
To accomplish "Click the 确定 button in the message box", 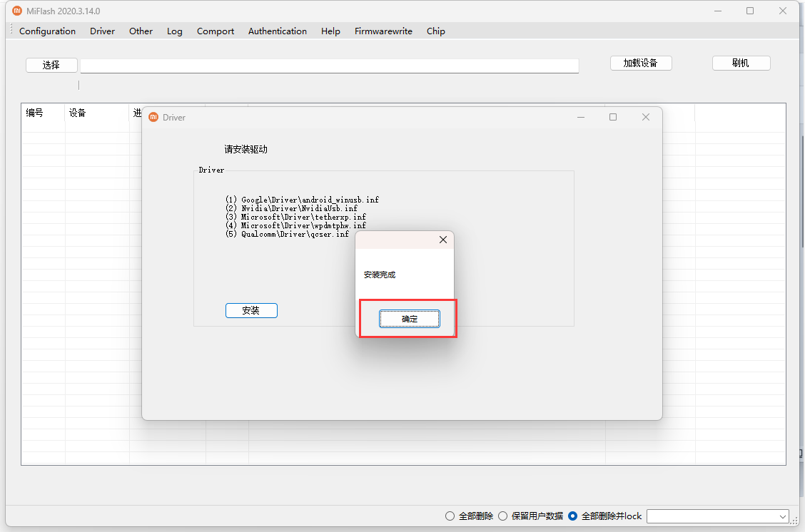I will point(409,319).
